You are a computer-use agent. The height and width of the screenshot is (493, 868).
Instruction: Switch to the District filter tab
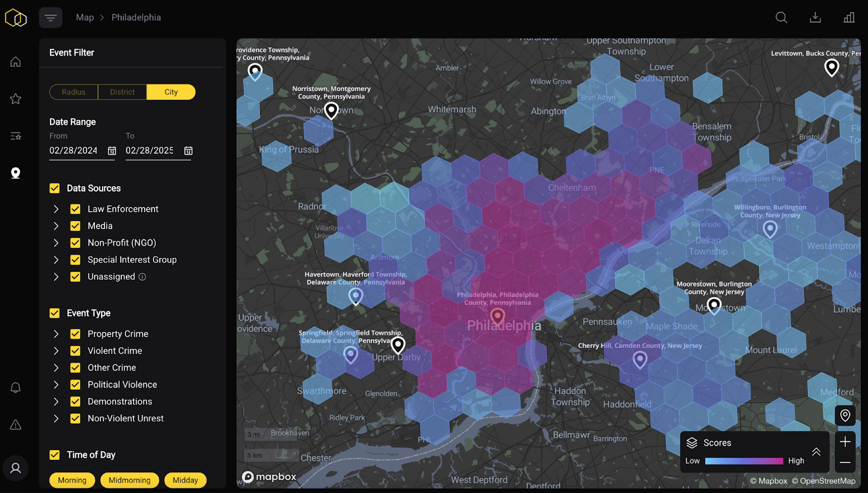click(123, 92)
